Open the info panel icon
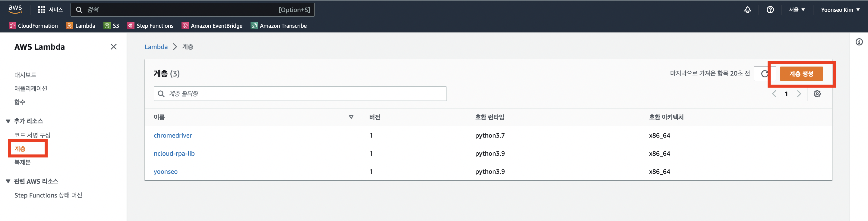868x221 pixels. coord(859,42)
